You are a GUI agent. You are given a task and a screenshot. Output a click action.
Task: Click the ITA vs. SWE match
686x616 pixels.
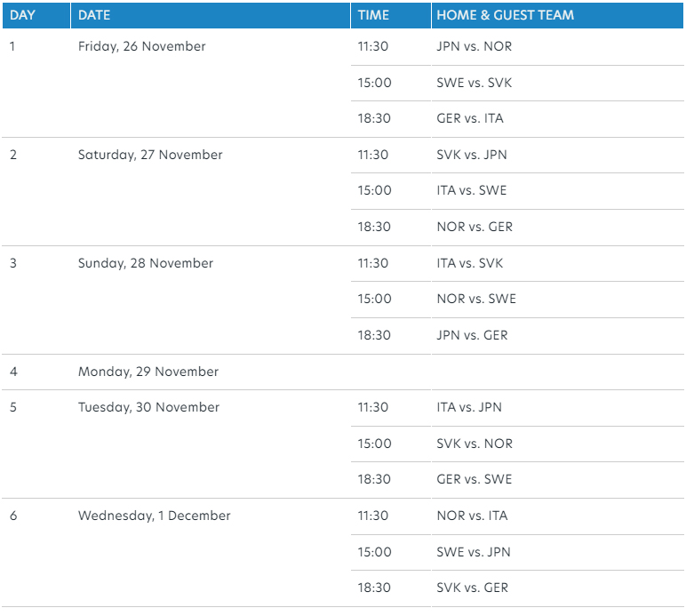pos(472,190)
